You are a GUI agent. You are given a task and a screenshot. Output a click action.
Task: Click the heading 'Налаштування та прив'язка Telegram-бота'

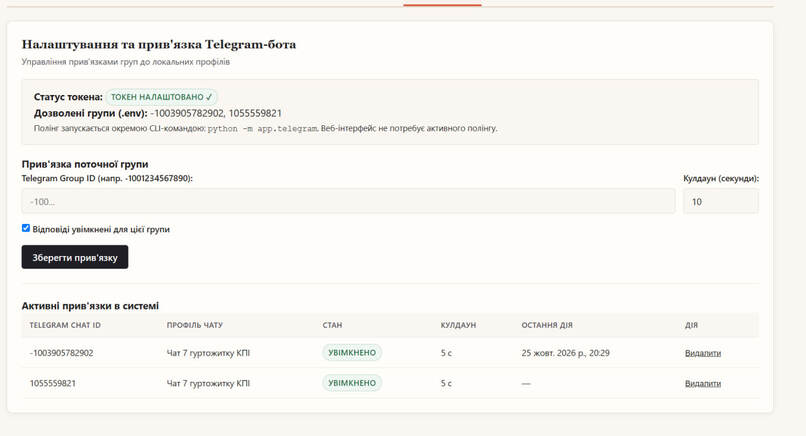pyautogui.click(x=159, y=44)
